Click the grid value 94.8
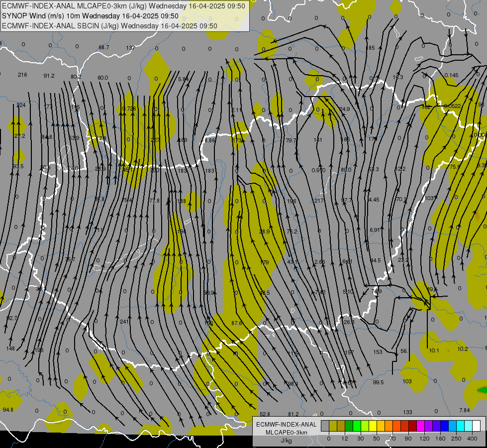The image size is (487, 448). [x=8, y=410]
